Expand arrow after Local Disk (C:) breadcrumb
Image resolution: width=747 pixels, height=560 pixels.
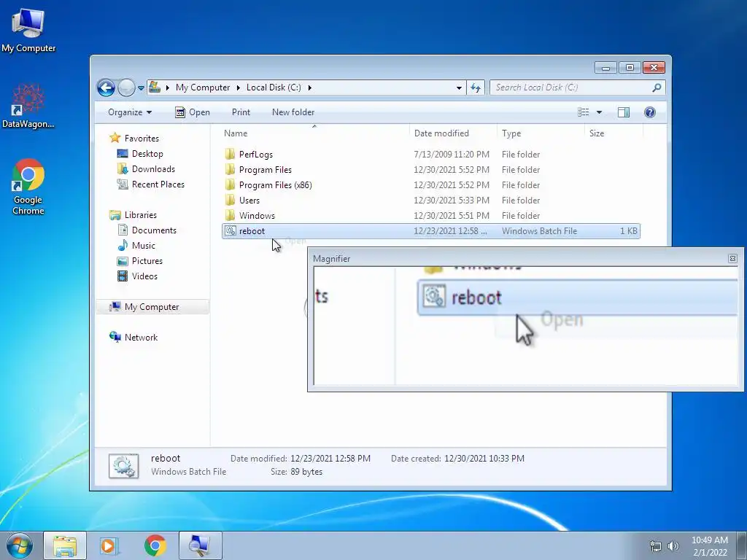(x=309, y=87)
